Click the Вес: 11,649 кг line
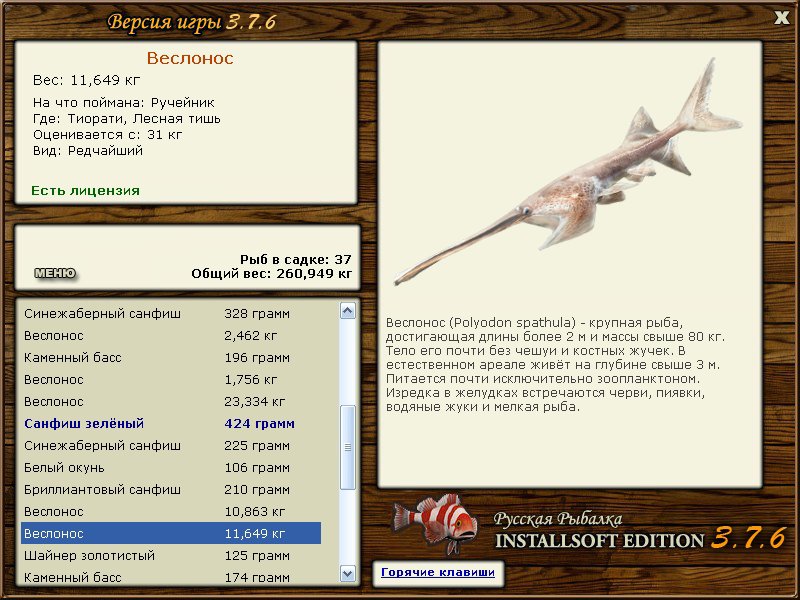This screenshot has height=600, width=800. (87, 80)
